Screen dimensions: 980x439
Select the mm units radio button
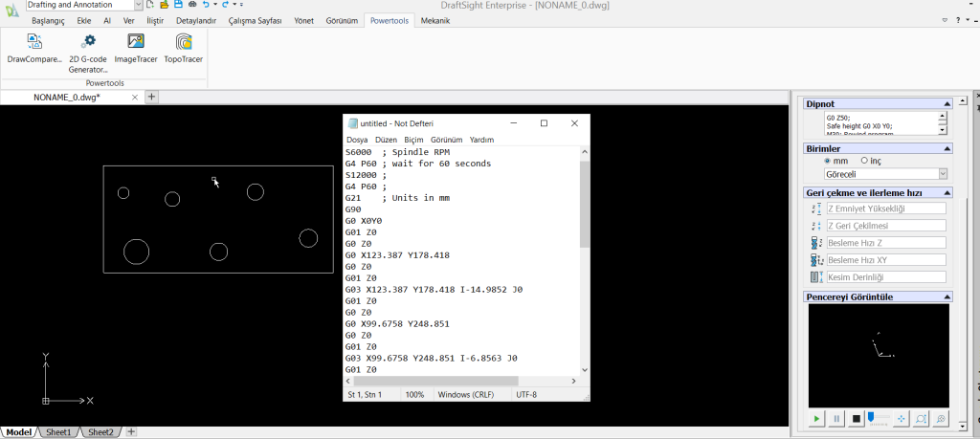[x=828, y=161]
